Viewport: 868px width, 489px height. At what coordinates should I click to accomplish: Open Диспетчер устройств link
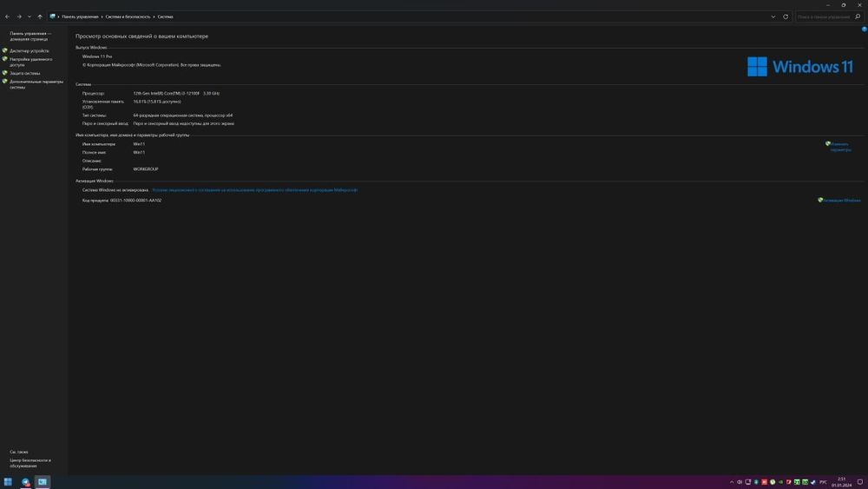pos(30,50)
